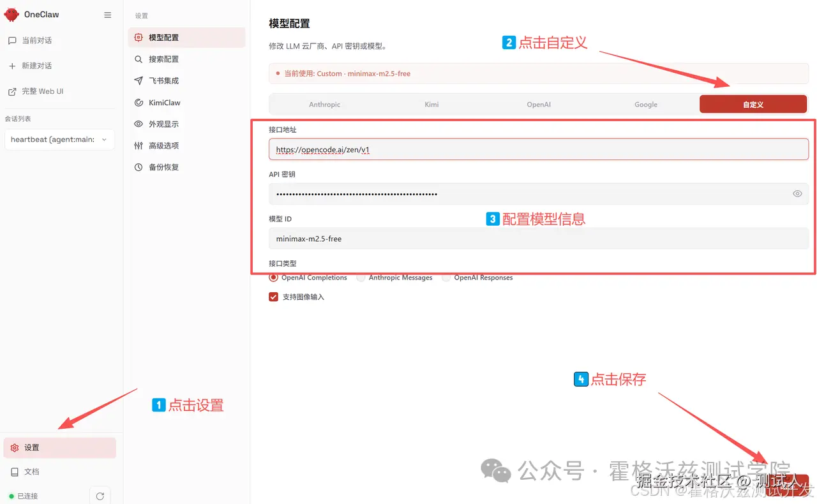Click the book icon beside 文档
Screen dimensions: 817x504
pyautogui.click(x=15, y=471)
